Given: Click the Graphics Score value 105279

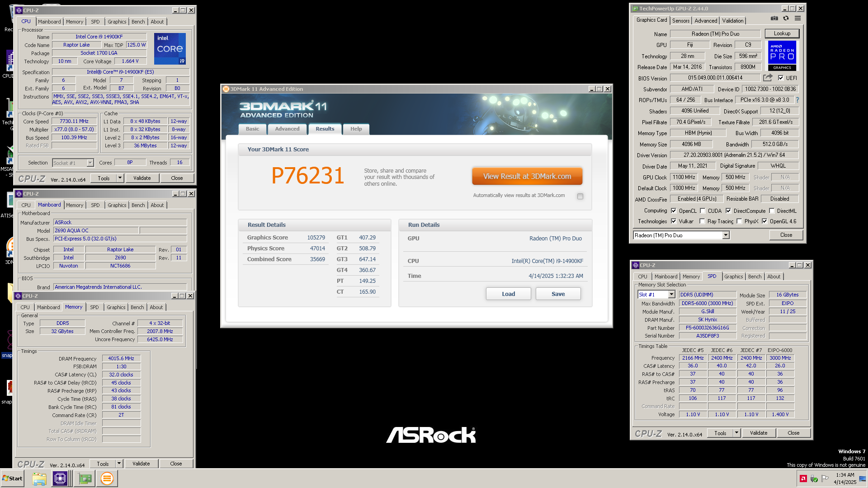Looking at the screenshot, I should pyautogui.click(x=316, y=238).
